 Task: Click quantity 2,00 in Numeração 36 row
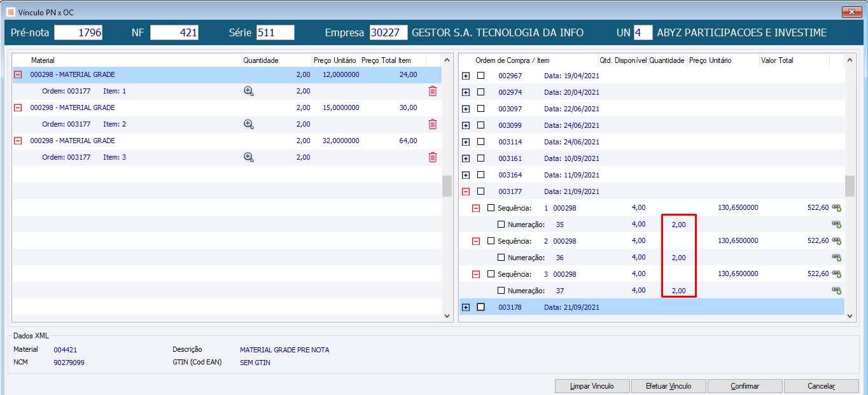pos(678,258)
